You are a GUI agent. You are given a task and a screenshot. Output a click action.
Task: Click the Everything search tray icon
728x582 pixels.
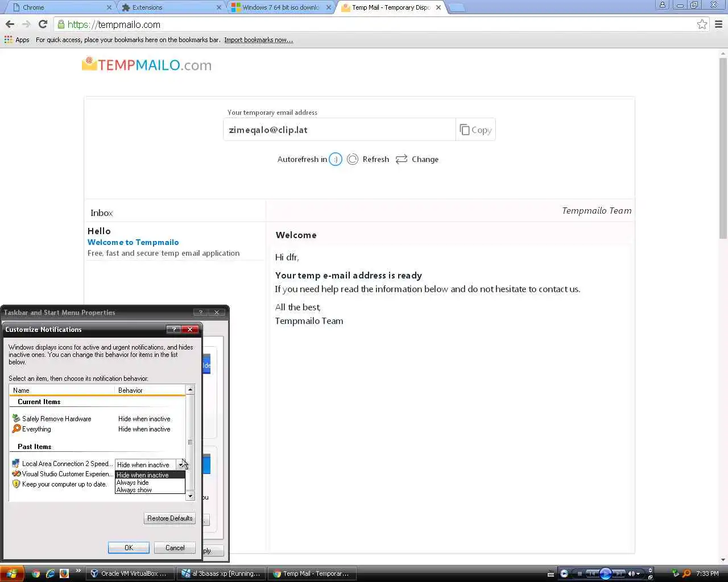[x=686, y=573]
